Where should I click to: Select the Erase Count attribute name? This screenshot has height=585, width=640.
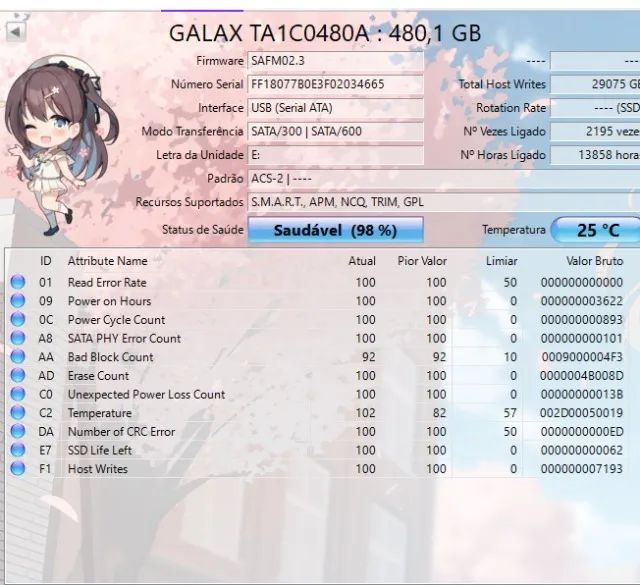point(98,376)
